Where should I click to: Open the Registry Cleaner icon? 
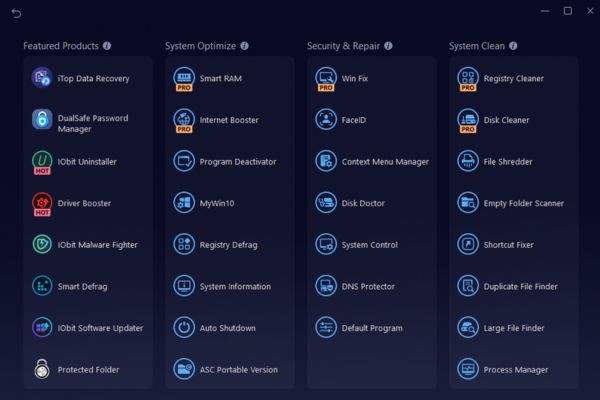(468, 78)
